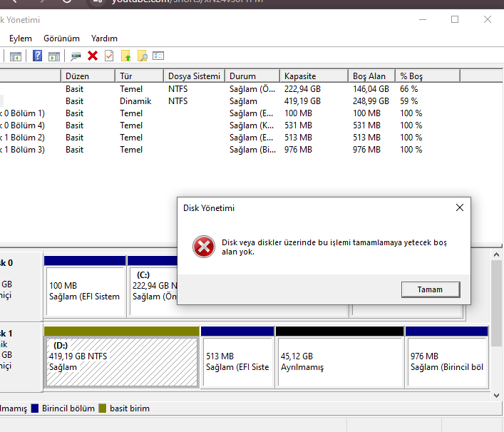Select the 66 % free cell

409,89
